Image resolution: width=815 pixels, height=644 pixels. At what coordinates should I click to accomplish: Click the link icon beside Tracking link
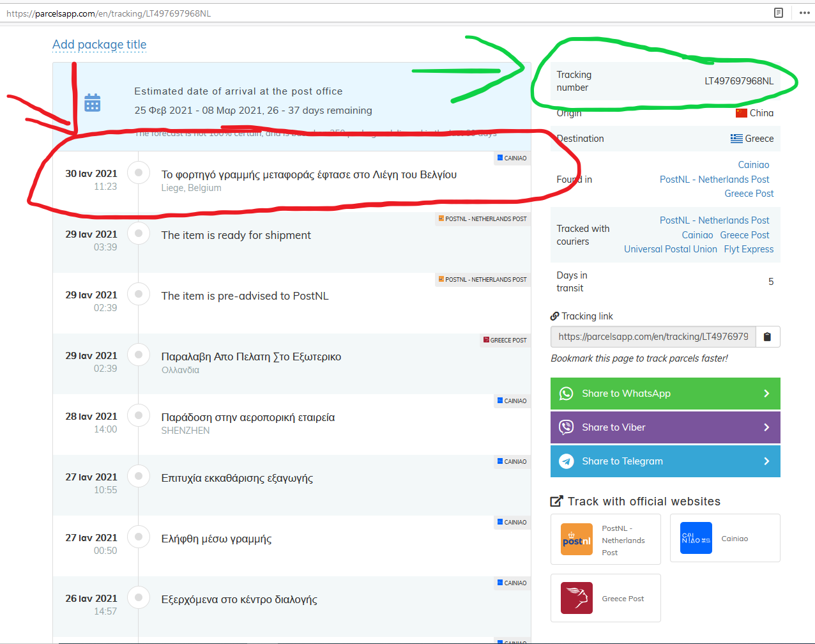[555, 316]
